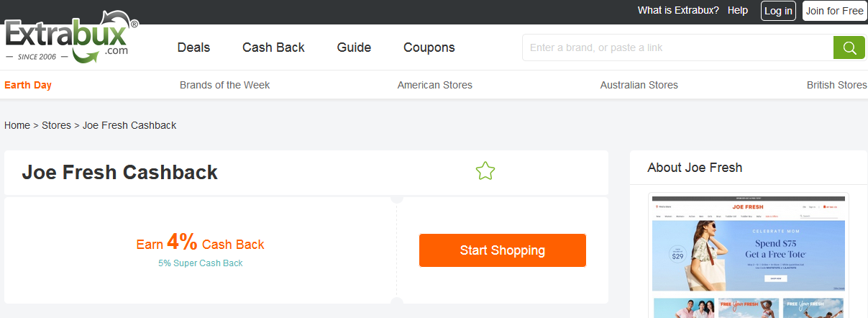Select the Earth Day tab
868x318 pixels.
pyautogui.click(x=28, y=85)
